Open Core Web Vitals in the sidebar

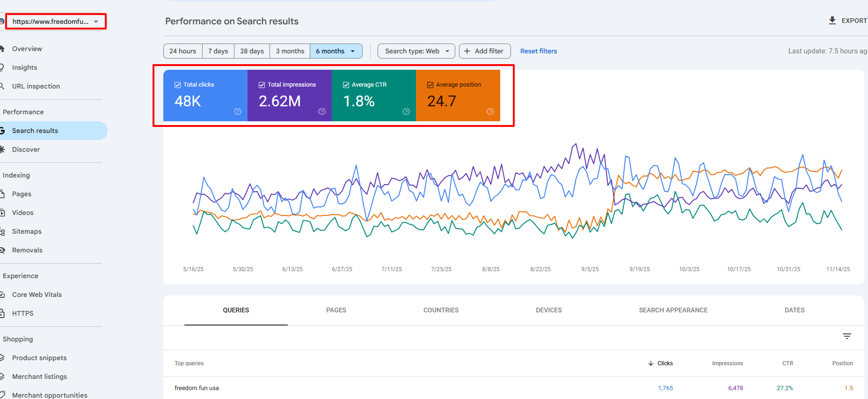pyautogui.click(x=37, y=295)
